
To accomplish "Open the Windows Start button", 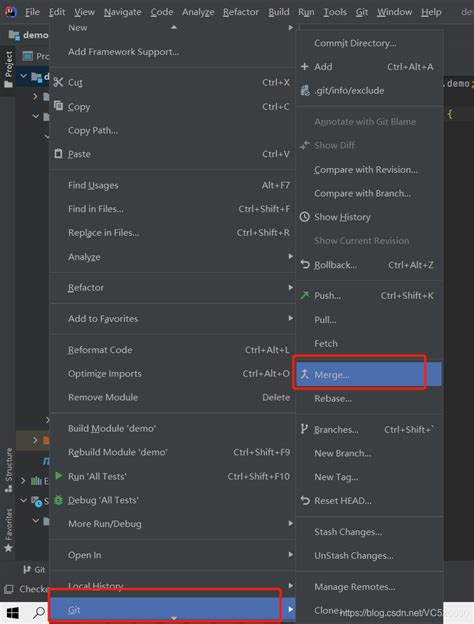I will (13, 613).
